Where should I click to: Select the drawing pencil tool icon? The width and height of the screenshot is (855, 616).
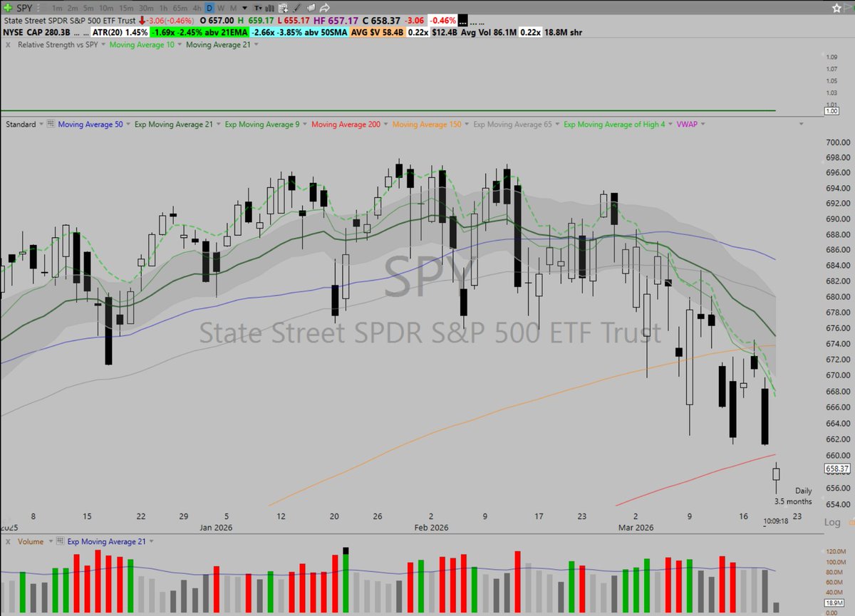pos(297,8)
